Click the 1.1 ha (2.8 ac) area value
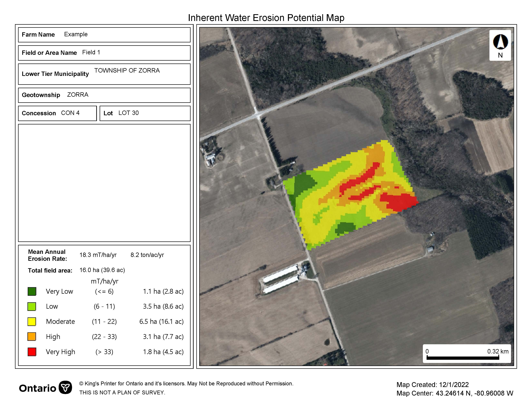532x411 pixels. pos(163,291)
